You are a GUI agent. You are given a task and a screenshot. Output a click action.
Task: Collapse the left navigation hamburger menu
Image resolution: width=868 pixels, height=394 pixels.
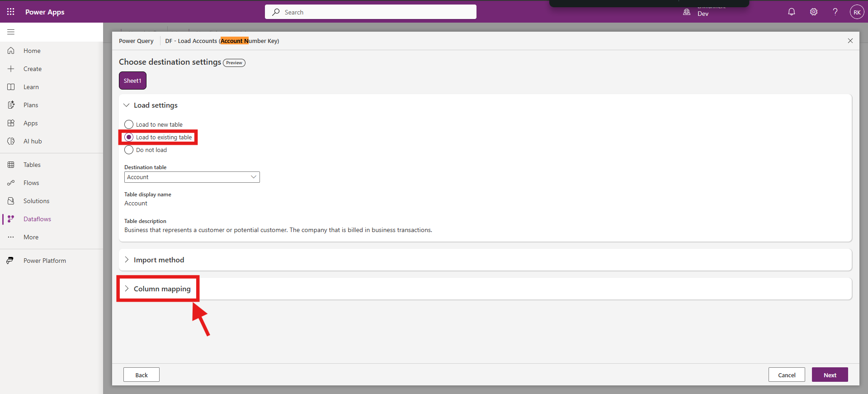(11, 32)
